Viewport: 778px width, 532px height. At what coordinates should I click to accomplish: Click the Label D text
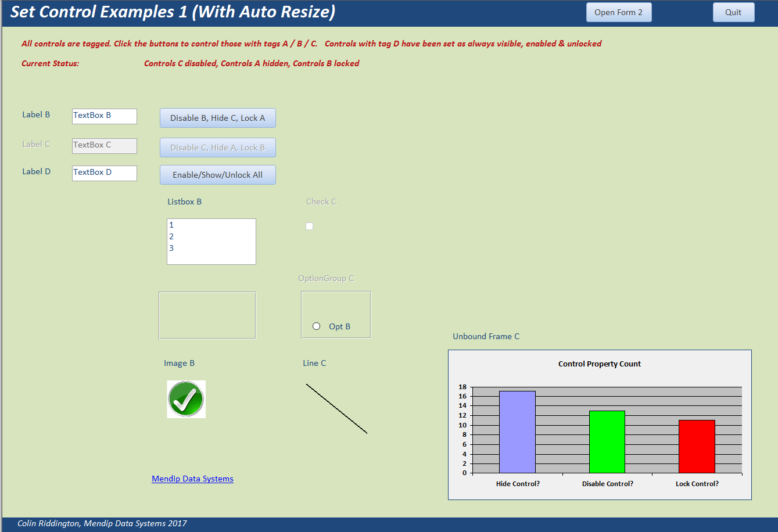tap(36, 171)
